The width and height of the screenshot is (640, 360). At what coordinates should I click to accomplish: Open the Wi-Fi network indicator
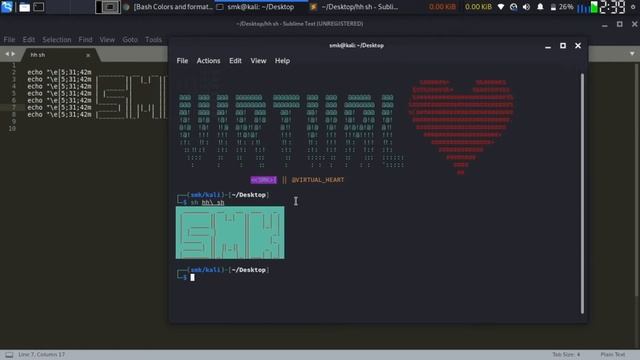coord(501,7)
